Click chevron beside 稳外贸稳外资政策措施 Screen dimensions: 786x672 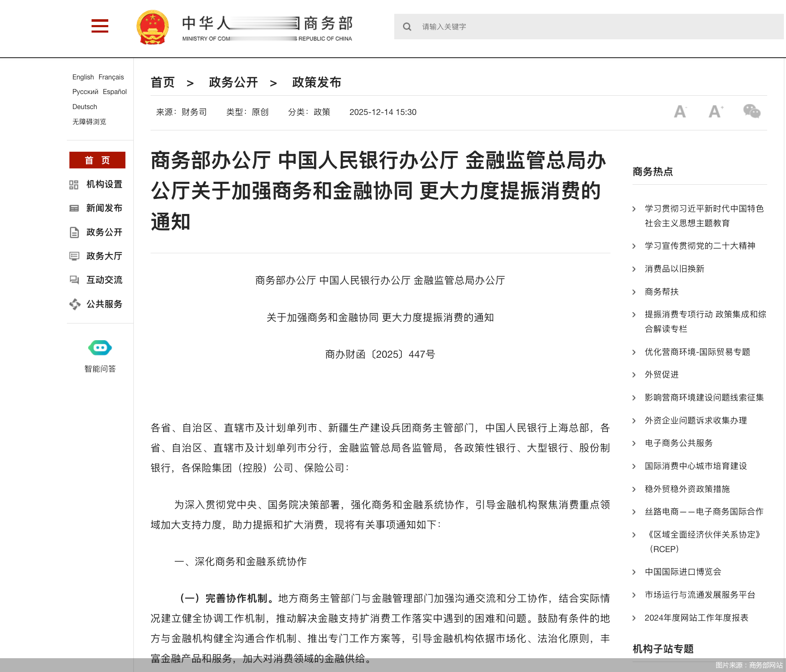click(634, 489)
